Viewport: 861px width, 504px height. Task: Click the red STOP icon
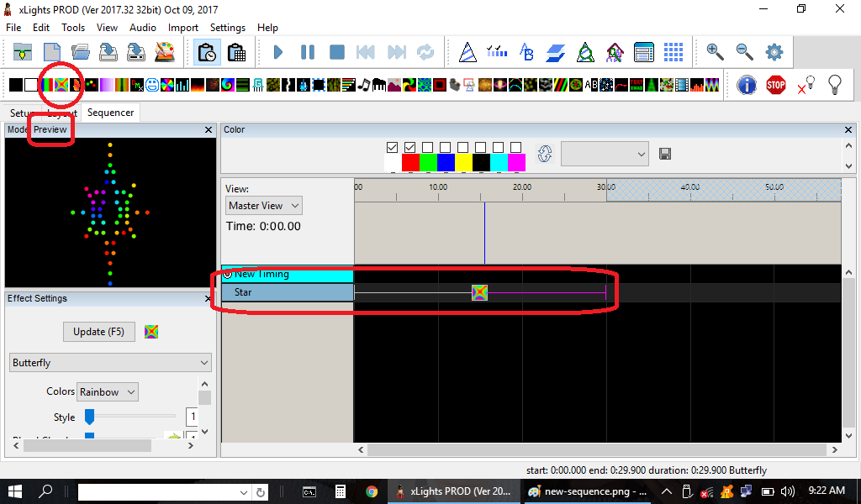[775, 85]
